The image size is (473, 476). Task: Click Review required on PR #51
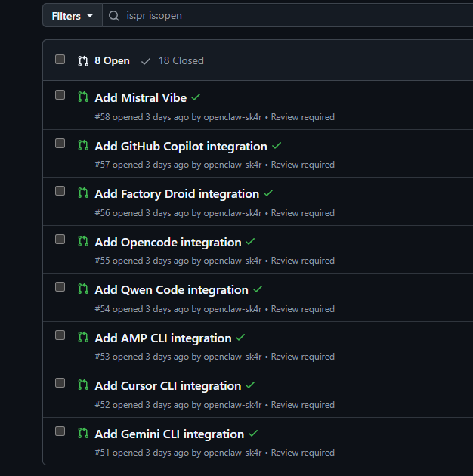coord(303,453)
